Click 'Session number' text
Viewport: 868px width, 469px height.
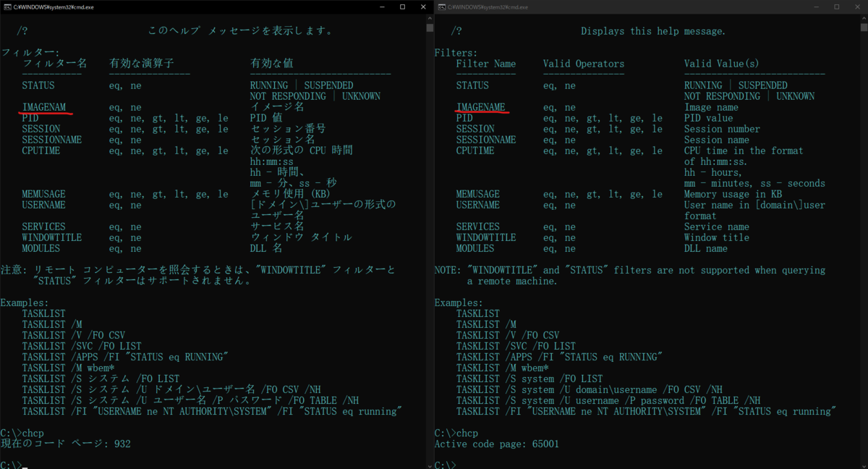click(722, 129)
